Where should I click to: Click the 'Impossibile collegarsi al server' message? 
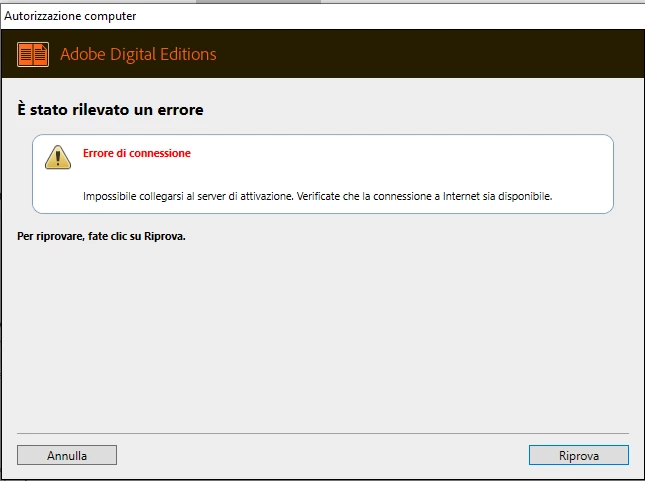(x=317, y=196)
